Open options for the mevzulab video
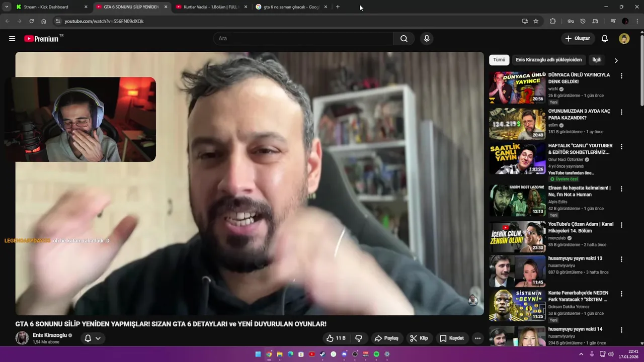This screenshot has width=644, height=362. [621, 225]
